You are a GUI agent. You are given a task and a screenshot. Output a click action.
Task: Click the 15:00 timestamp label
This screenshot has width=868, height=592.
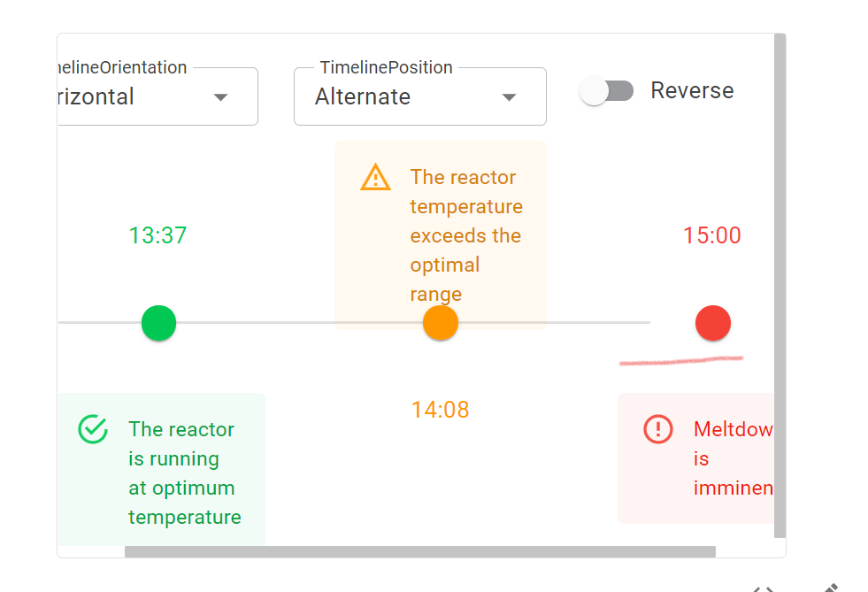coord(712,235)
